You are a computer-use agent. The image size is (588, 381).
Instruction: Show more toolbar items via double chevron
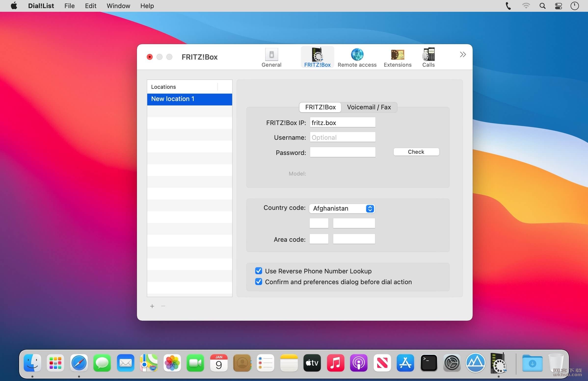pyautogui.click(x=463, y=54)
